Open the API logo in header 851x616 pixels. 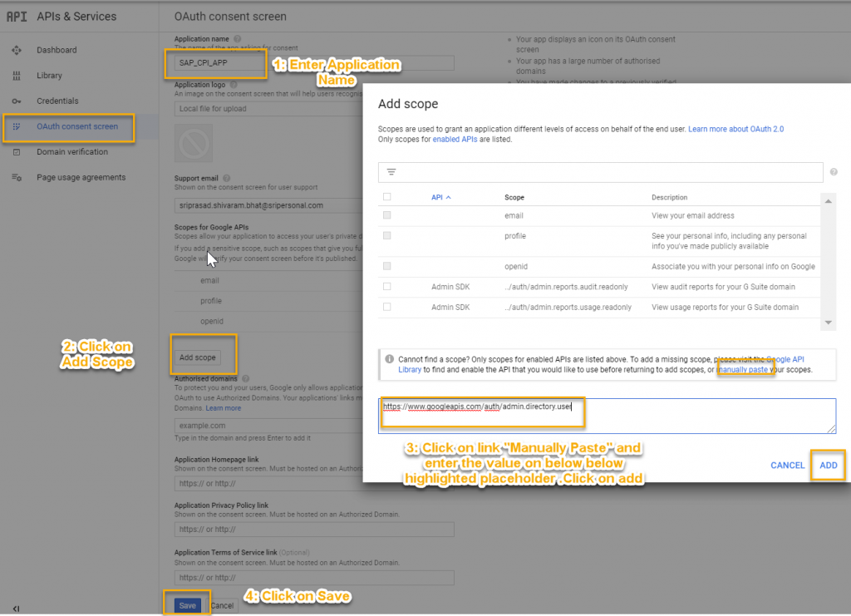pyautogui.click(x=17, y=17)
